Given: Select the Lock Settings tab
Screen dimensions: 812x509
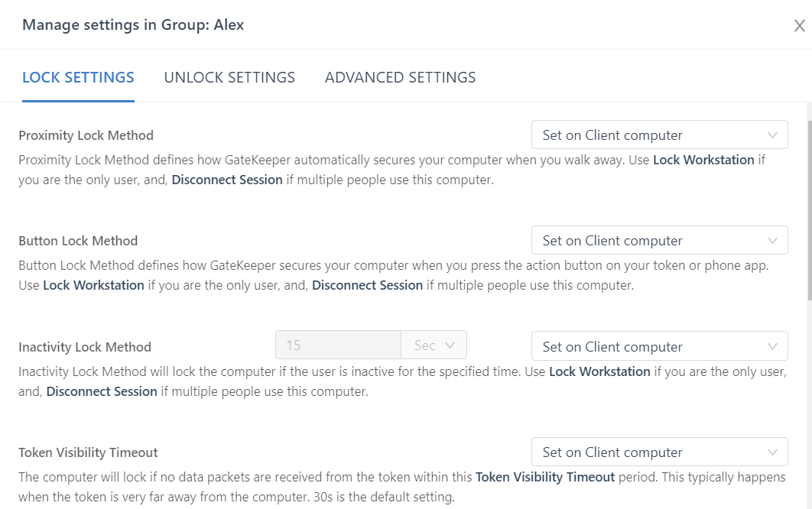Looking at the screenshot, I should pos(78,77).
